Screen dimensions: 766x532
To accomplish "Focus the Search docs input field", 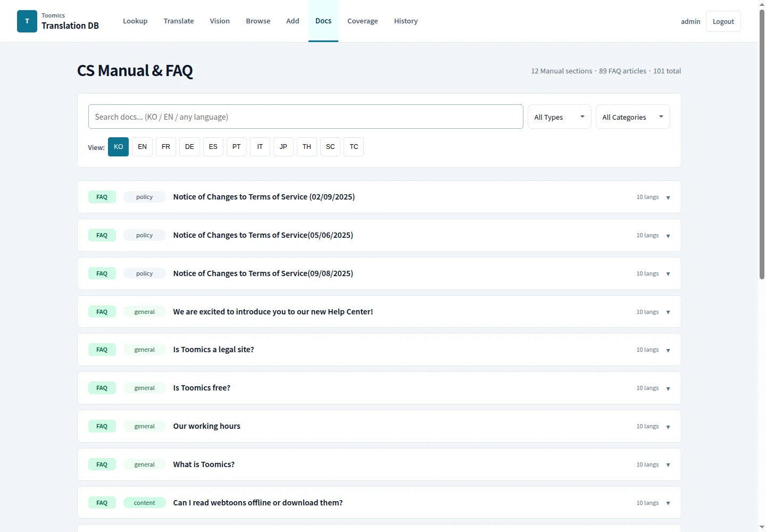I will point(306,117).
